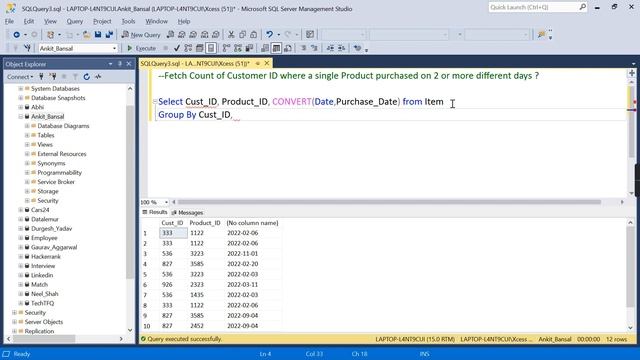The height and width of the screenshot is (360, 640).
Task: Click the editor horizontal scrollbar
Action: coord(389,202)
